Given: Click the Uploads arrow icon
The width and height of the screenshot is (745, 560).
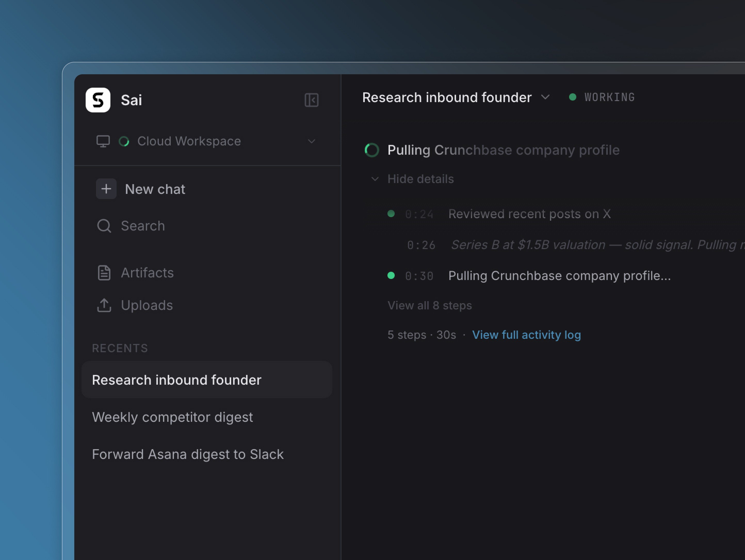Looking at the screenshot, I should (104, 305).
